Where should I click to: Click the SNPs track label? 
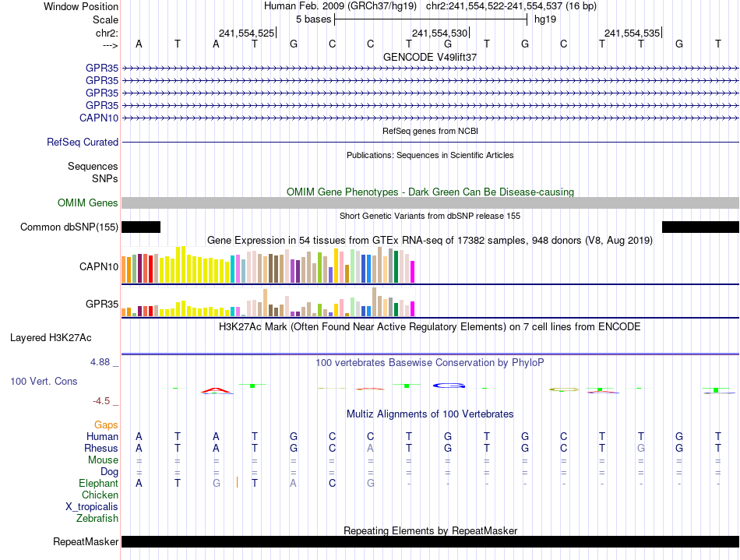pyautogui.click(x=105, y=179)
